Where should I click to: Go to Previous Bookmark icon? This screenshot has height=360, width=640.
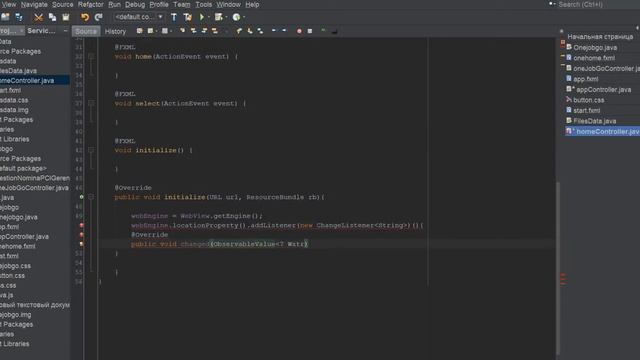coord(239,31)
